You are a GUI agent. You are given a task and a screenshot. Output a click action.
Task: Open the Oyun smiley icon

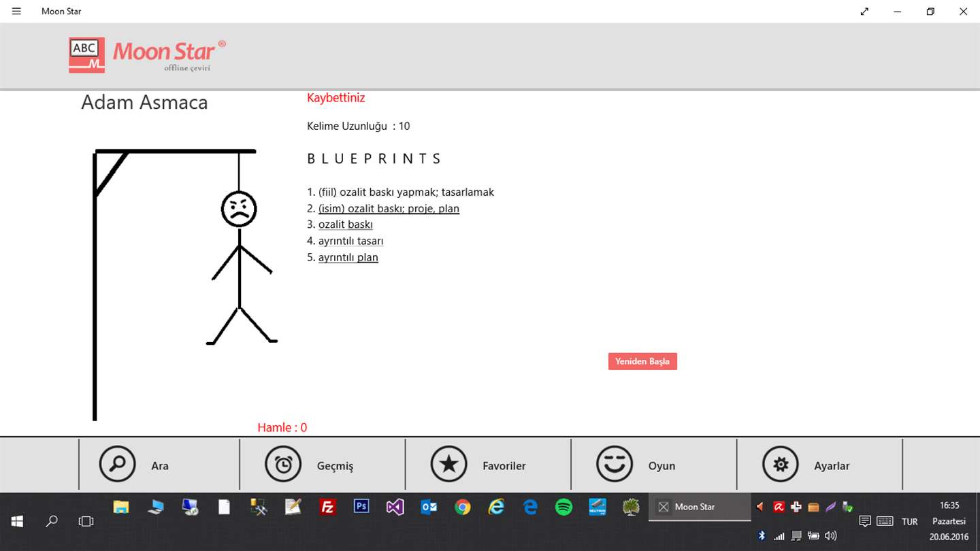click(615, 464)
